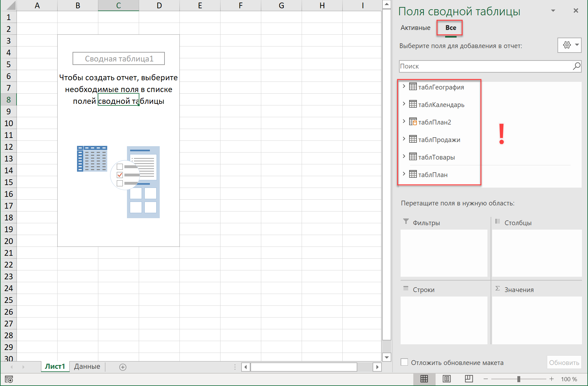Open the Данные sheet tab
588x386 pixels.
(x=87, y=367)
